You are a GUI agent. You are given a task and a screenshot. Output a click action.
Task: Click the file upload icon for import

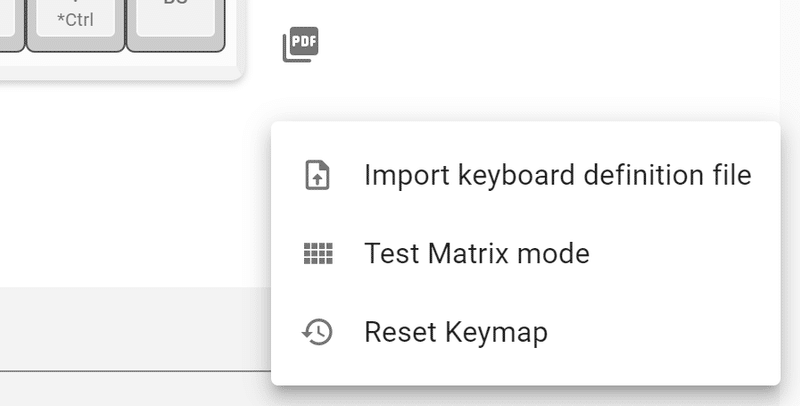click(x=317, y=176)
